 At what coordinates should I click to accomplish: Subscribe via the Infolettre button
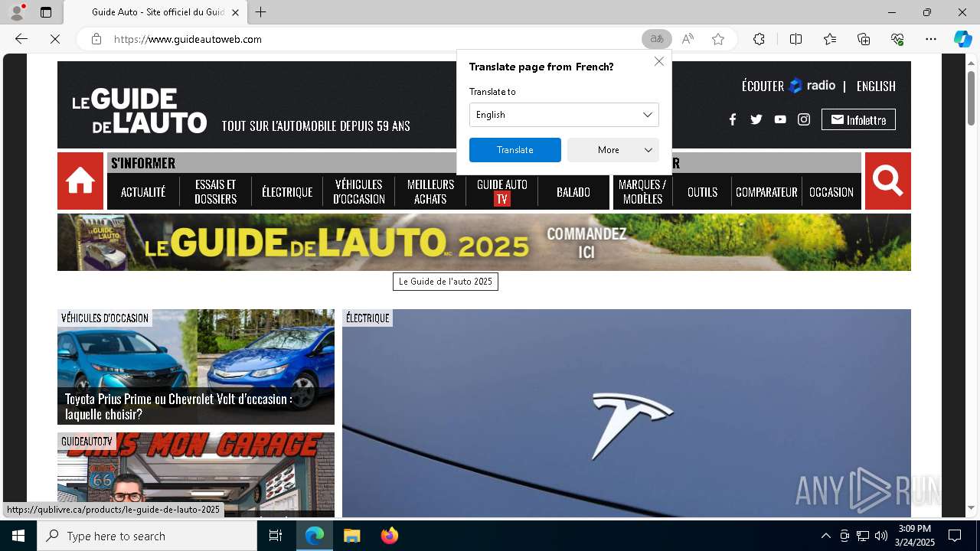tap(858, 119)
